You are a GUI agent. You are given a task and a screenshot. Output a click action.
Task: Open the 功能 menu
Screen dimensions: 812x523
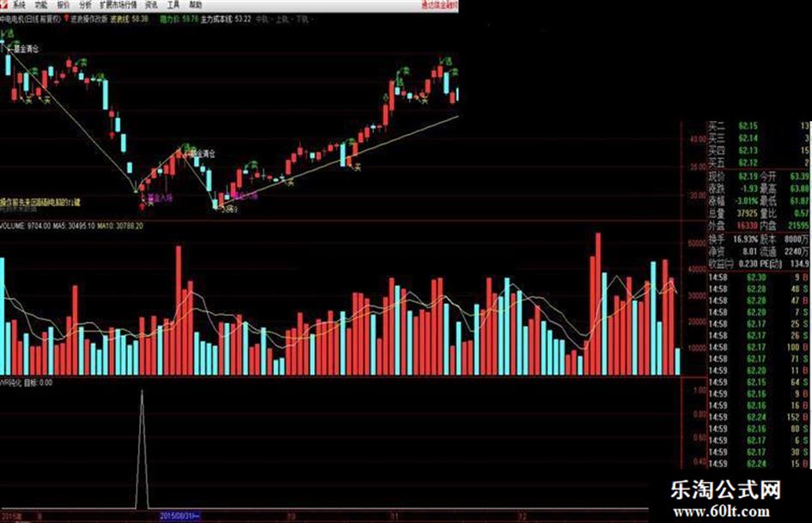(41, 5)
